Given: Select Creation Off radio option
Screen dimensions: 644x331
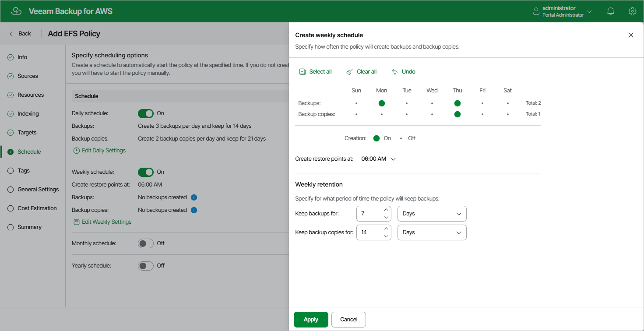Looking at the screenshot, I should tap(401, 138).
